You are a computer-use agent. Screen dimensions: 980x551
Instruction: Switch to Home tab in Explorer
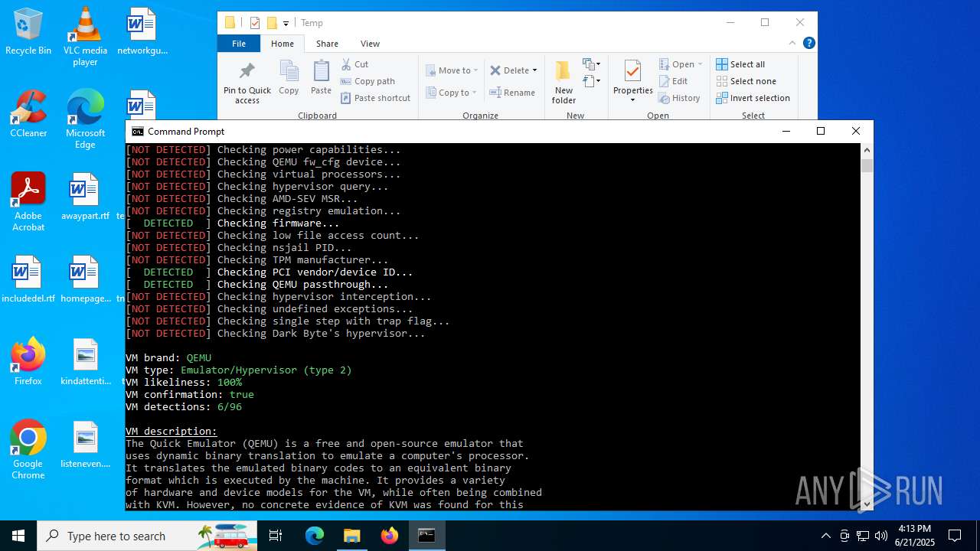point(283,44)
